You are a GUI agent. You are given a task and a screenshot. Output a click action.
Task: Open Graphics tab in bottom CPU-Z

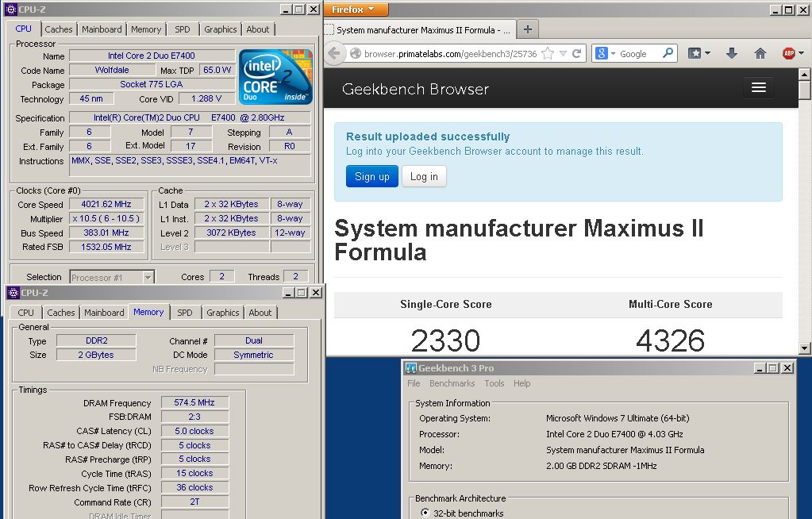tap(223, 313)
